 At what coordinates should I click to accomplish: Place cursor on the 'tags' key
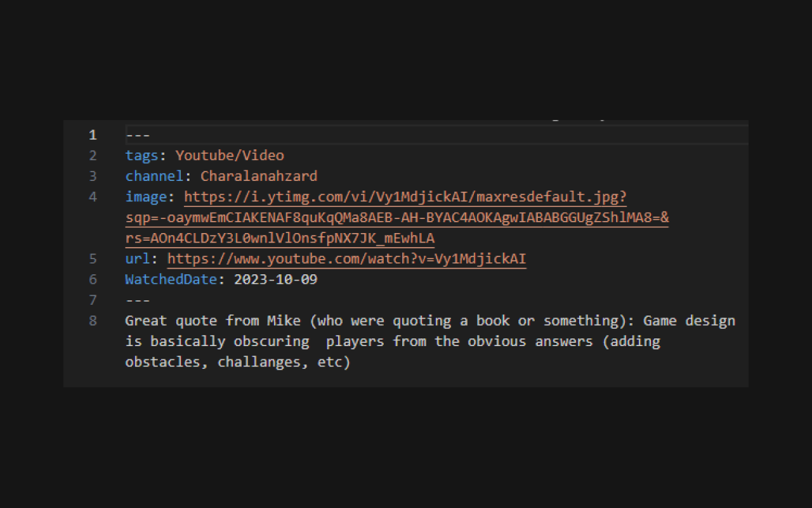[x=141, y=156]
